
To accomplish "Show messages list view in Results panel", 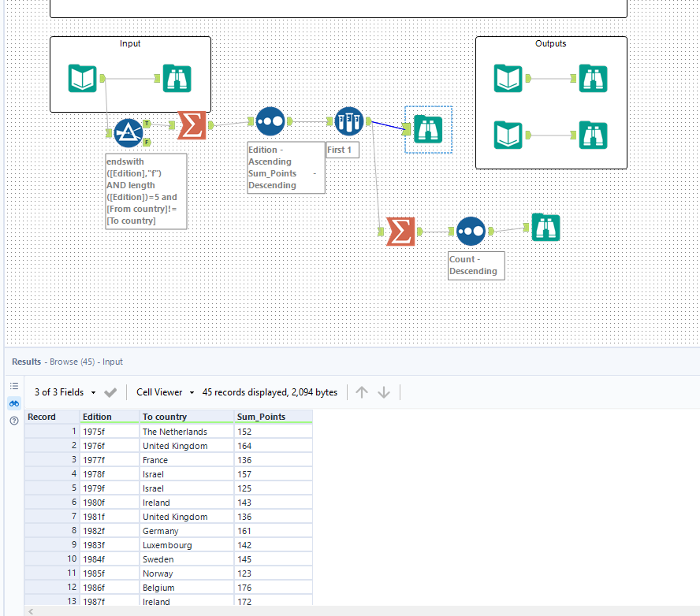I will [x=14, y=386].
